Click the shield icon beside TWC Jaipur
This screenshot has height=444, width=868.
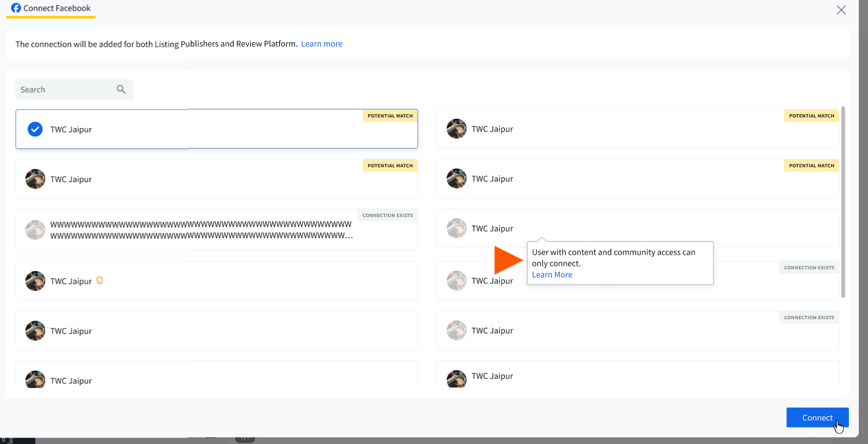pyautogui.click(x=100, y=280)
